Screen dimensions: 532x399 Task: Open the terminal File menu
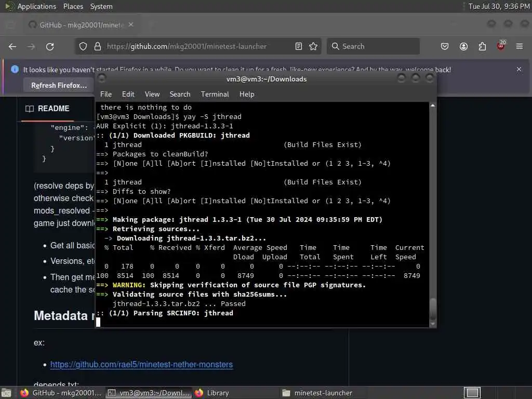[106, 95]
